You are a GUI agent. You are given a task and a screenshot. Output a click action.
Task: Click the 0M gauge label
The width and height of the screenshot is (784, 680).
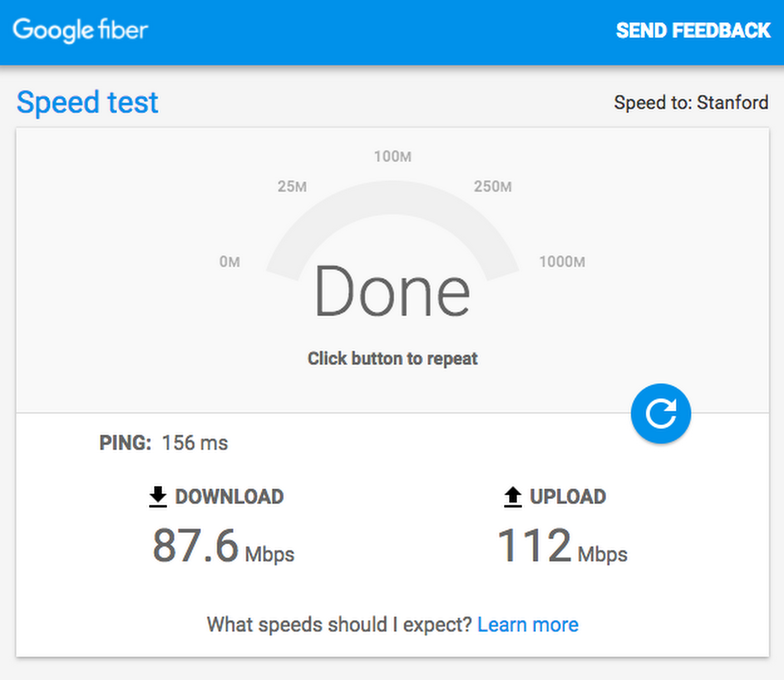pos(230,262)
